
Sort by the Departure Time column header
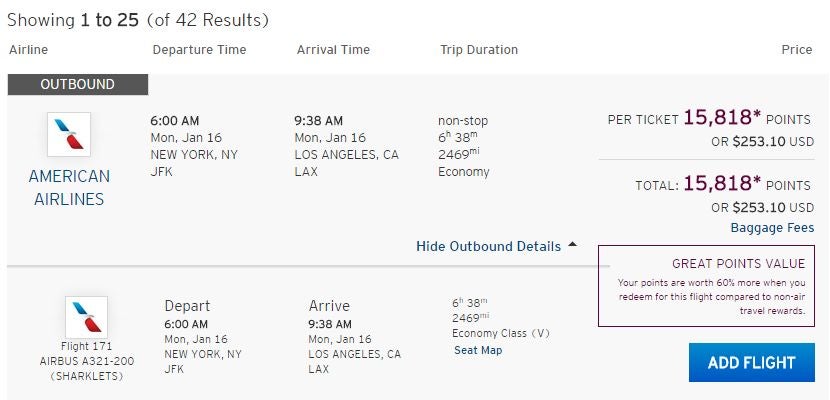pyautogui.click(x=199, y=50)
